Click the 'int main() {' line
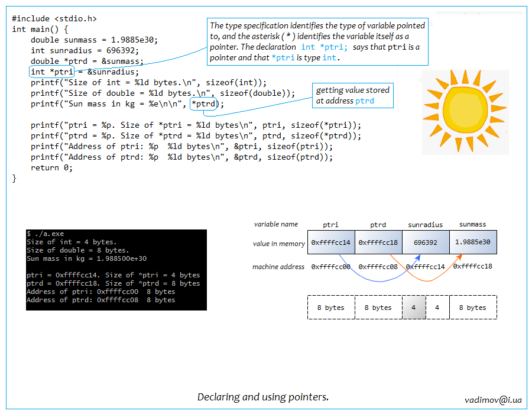The image size is (532, 414). (40, 29)
